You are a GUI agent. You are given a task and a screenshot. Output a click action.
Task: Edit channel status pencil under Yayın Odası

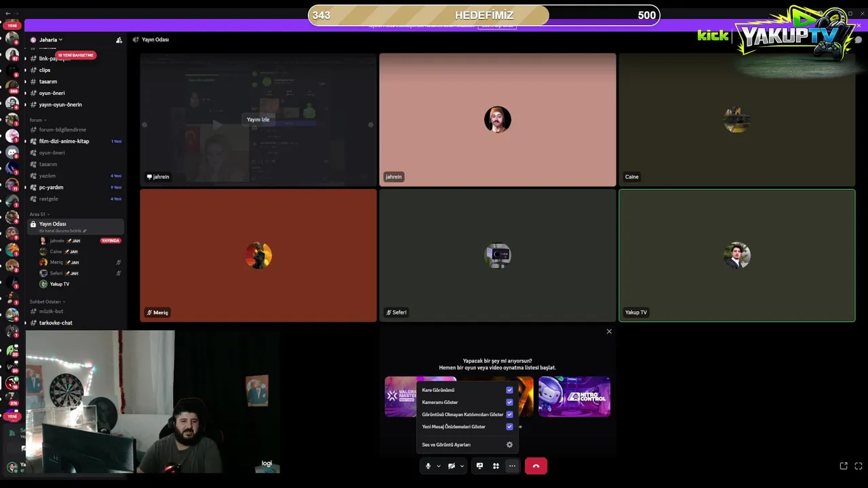pyautogui.click(x=85, y=231)
